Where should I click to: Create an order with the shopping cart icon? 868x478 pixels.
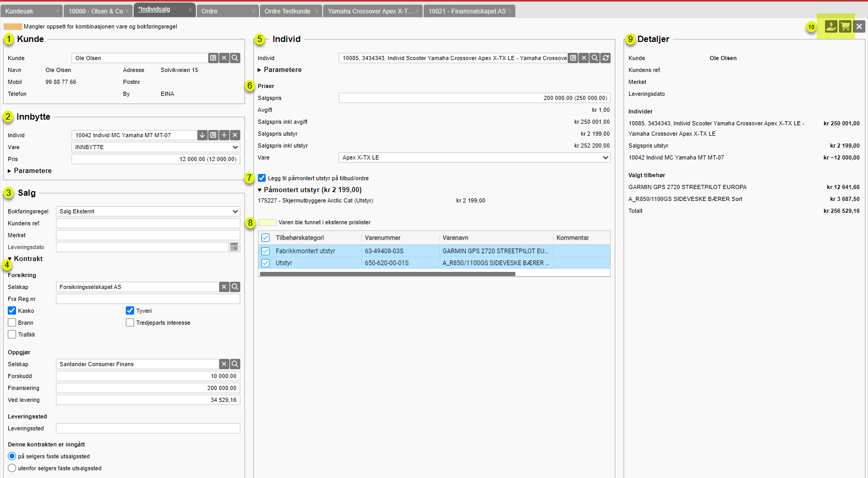pyautogui.click(x=845, y=26)
